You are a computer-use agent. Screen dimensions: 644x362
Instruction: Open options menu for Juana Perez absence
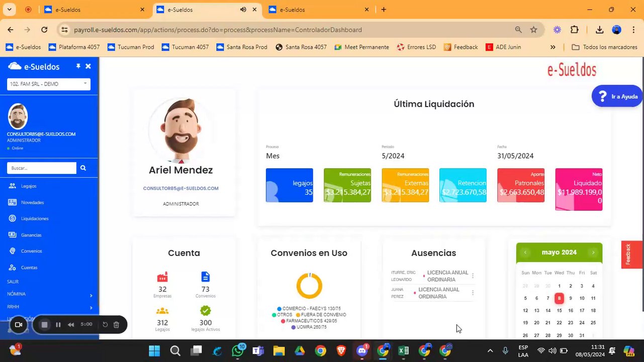pyautogui.click(x=473, y=293)
